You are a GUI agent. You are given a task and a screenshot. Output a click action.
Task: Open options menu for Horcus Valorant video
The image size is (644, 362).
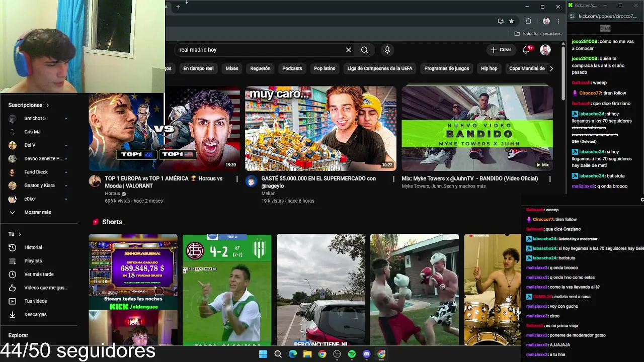pos(237,179)
